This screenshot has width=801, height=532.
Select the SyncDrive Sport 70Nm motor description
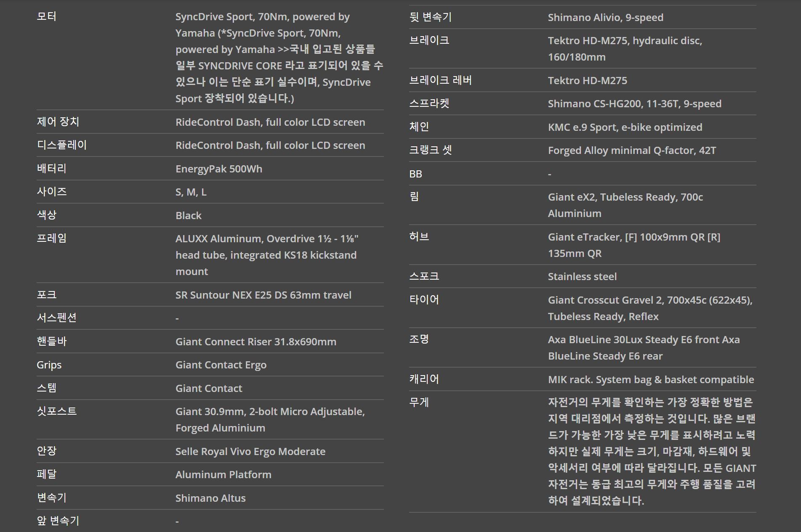279,58
